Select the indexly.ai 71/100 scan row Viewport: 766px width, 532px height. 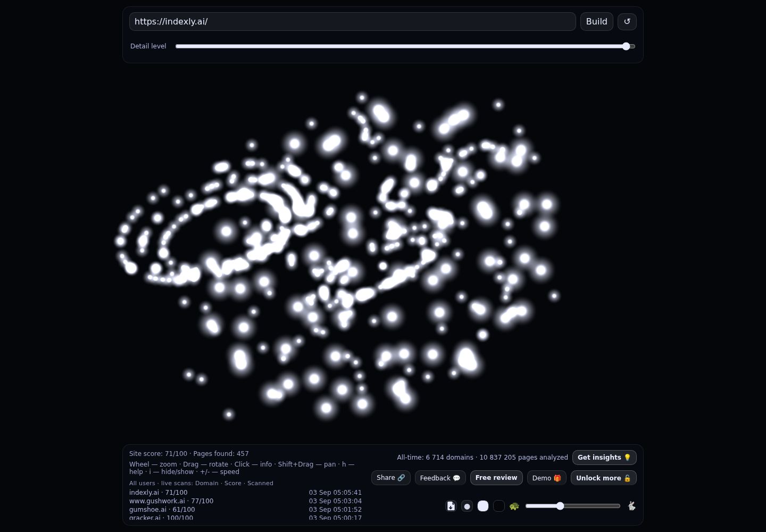pyautogui.click(x=245, y=493)
